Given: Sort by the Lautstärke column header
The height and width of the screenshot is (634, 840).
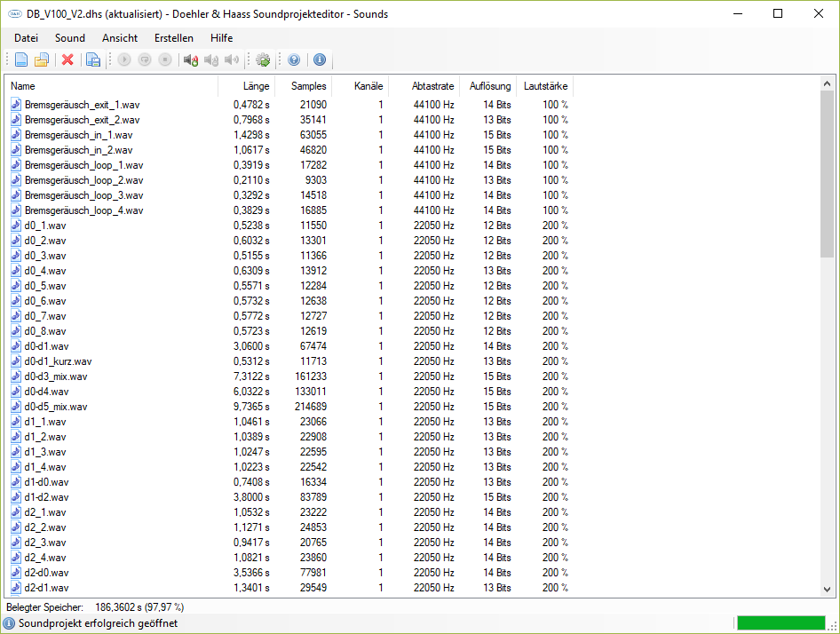Looking at the screenshot, I should 545,86.
